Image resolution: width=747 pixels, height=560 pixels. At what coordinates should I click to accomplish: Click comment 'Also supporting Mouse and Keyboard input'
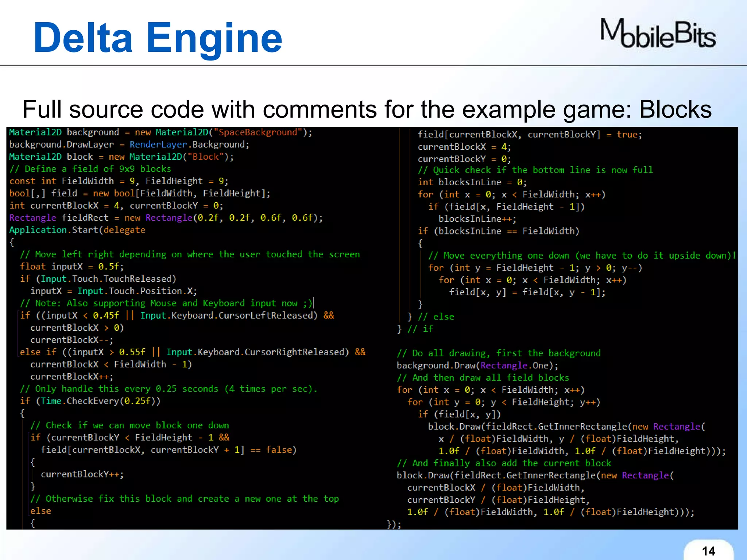(166, 303)
